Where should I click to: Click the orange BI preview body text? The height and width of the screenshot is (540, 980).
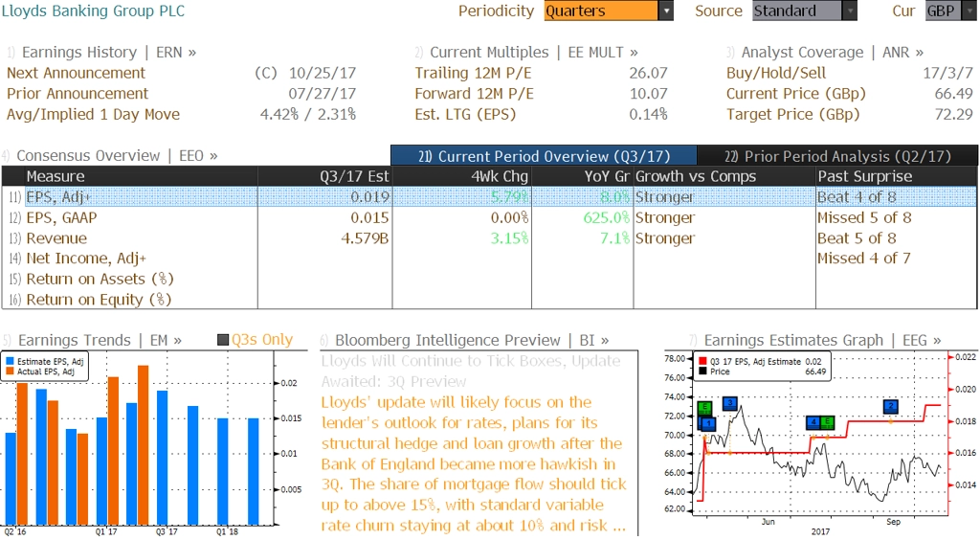click(474, 463)
